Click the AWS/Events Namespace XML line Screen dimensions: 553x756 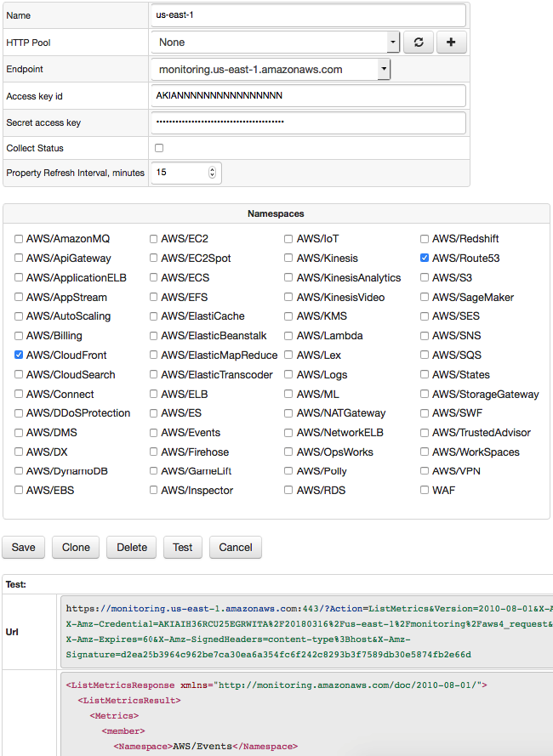[206, 747]
